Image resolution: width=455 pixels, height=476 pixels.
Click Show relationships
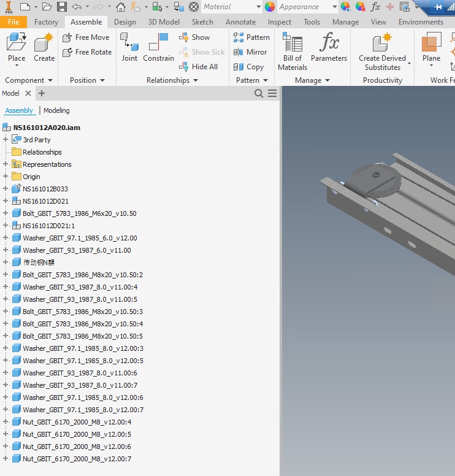pyautogui.click(x=194, y=37)
